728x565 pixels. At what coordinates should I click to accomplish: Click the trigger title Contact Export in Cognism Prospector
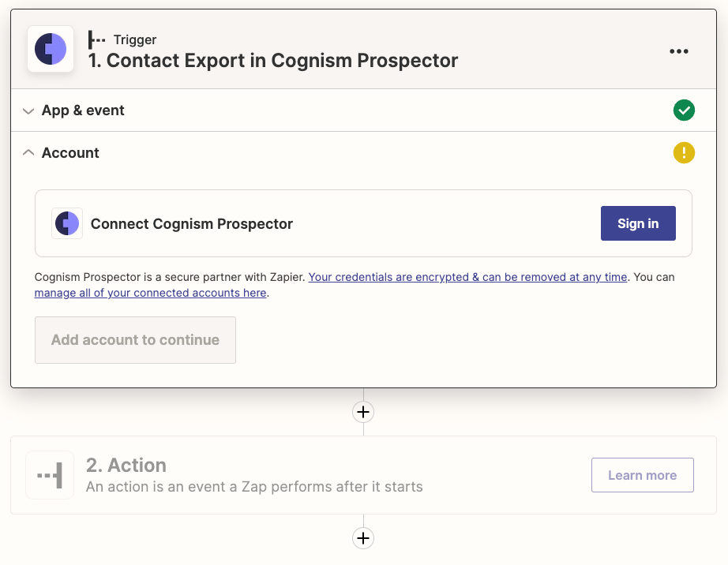pos(272,61)
